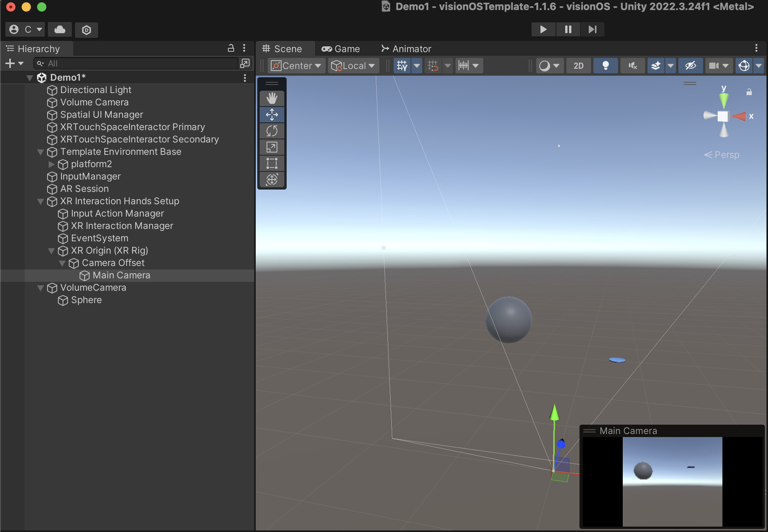Unmute scene audio
The height and width of the screenshot is (532, 768).
point(632,66)
